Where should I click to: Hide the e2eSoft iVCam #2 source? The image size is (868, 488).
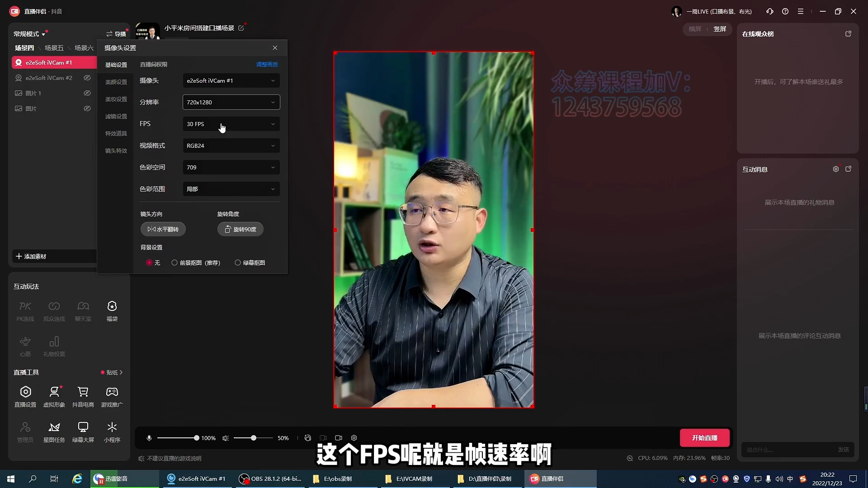coord(87,78)
